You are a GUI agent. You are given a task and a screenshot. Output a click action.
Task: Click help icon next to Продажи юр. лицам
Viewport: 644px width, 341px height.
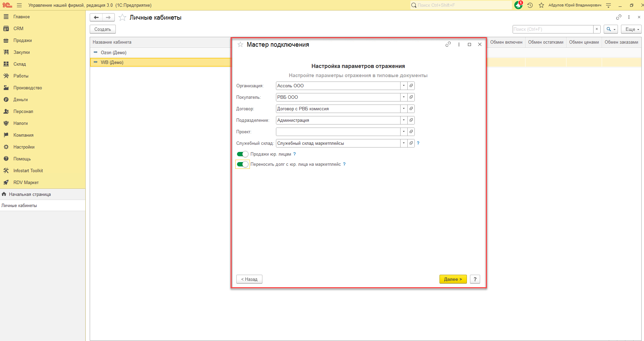coord(295,154)
